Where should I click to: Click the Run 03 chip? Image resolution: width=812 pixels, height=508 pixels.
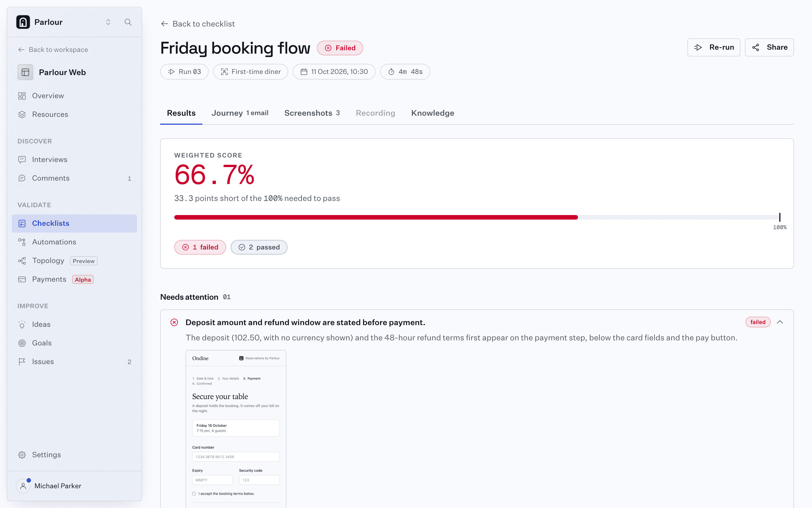(x=184, y=72)
